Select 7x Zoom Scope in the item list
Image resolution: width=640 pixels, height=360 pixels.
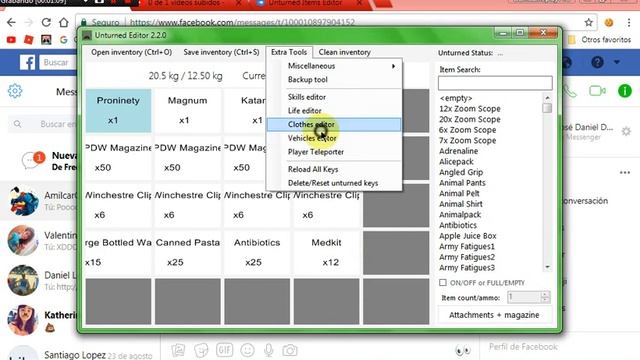coord(468,140)
